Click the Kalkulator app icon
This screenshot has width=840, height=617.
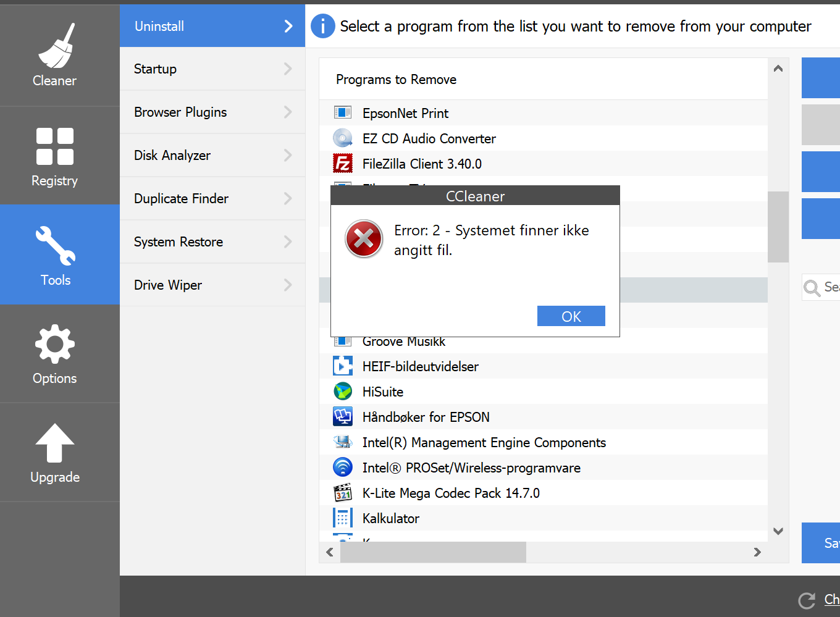343,518
